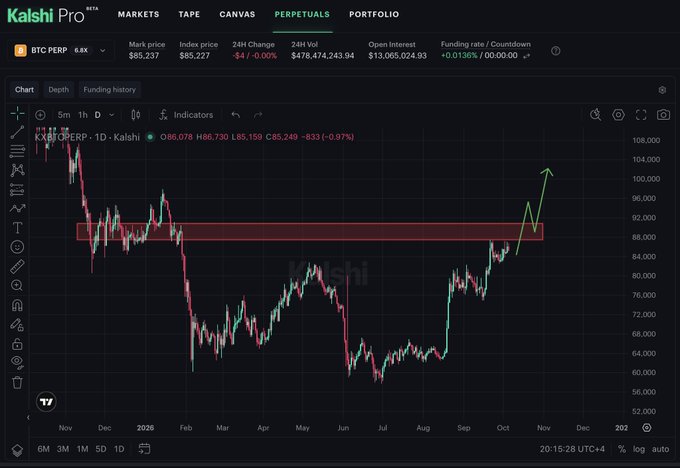This screenshot has width=680, height=468.
Task: Open timezone menu at 20:15:28 UTC+4
Action: click(x=572, y=449)
